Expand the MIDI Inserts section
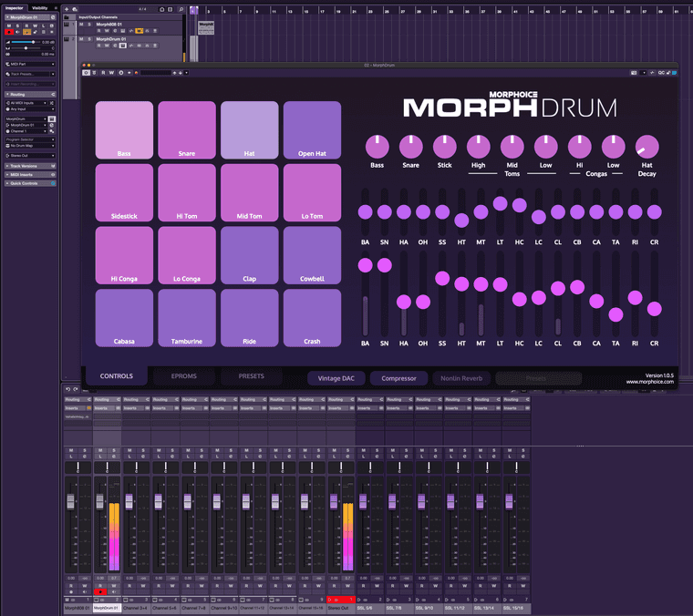Screen dimensions: 693x616 click(30, 174)
